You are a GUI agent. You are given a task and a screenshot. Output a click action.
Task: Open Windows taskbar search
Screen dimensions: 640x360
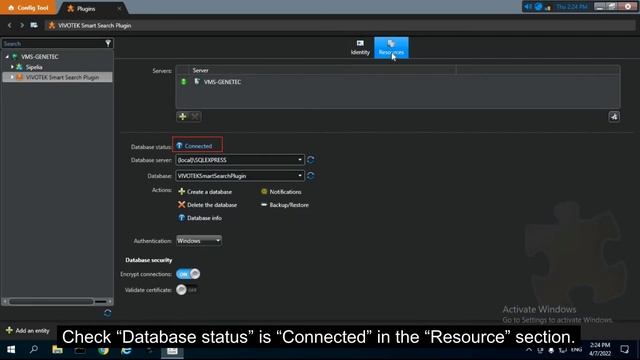pyautogui.click(x=34, y=350)
